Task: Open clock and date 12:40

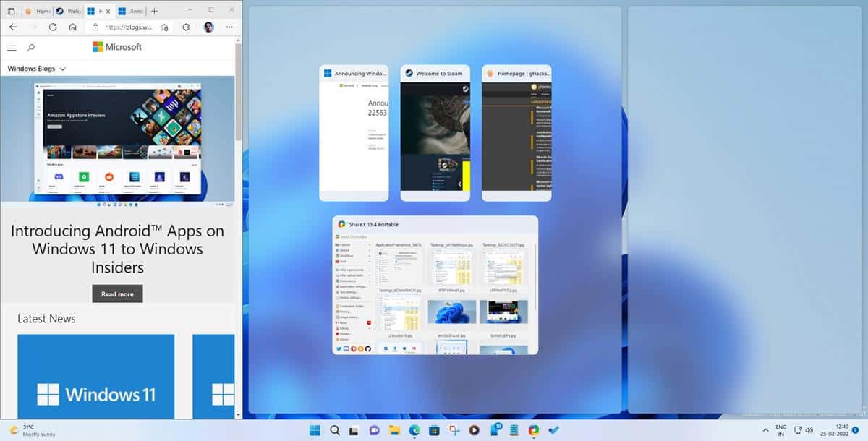Action: point(833,430)
